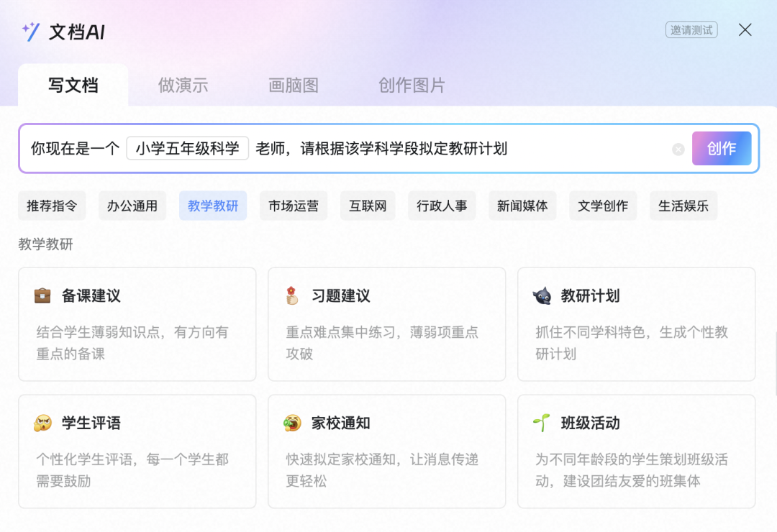Click the 邀请测试 badge button

click(691, 30)
